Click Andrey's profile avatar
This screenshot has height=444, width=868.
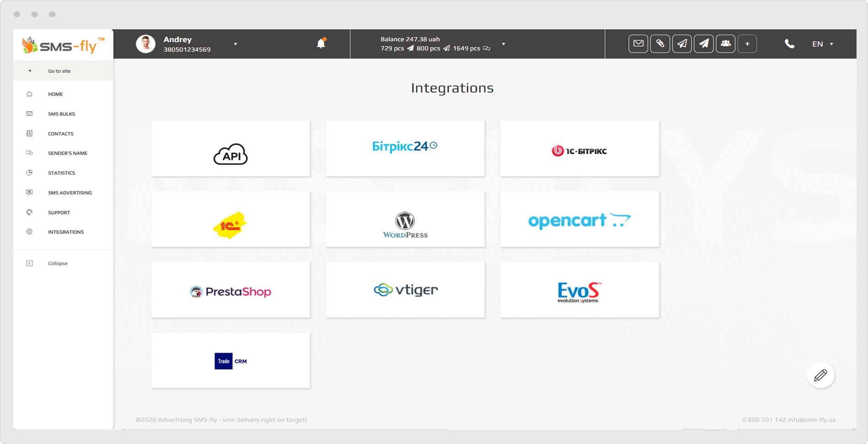(146, 44)
